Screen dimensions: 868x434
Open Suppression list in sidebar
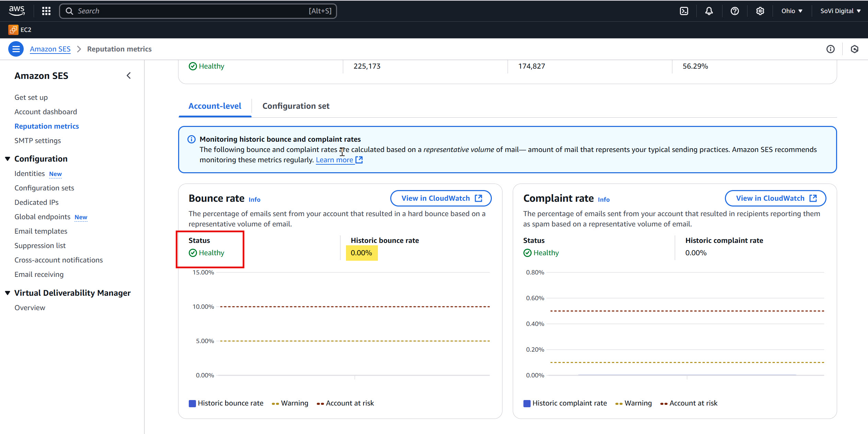click(40, 246)
